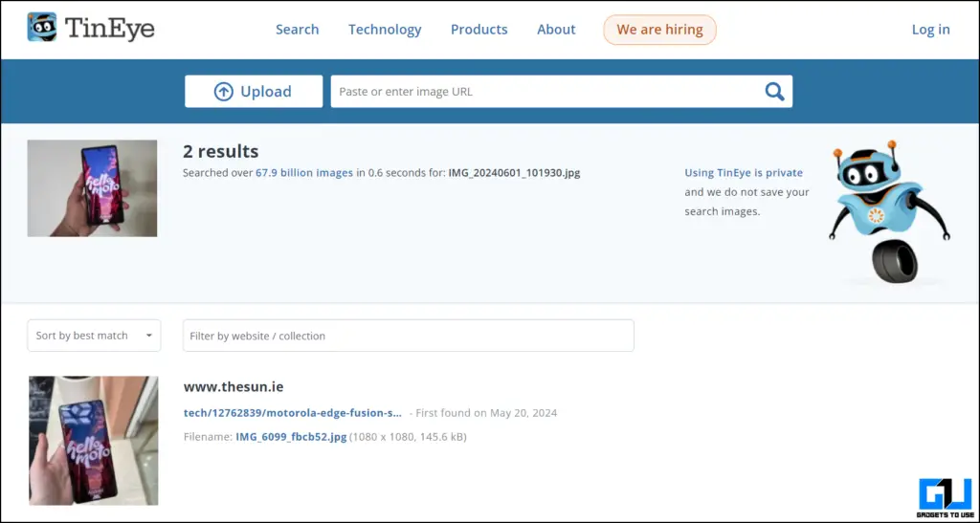Focus the Filter by website / collection field
Screen dimensions: 980x523
tap(408, 336)
